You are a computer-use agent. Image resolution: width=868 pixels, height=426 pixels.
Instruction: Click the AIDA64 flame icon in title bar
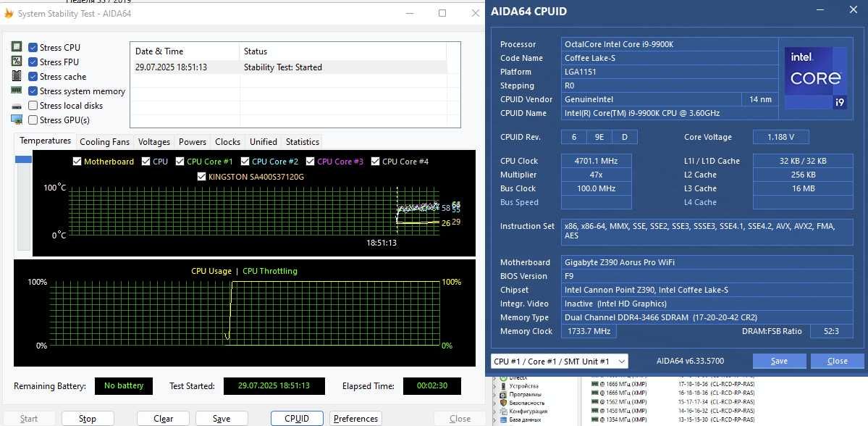click(8, 13)
